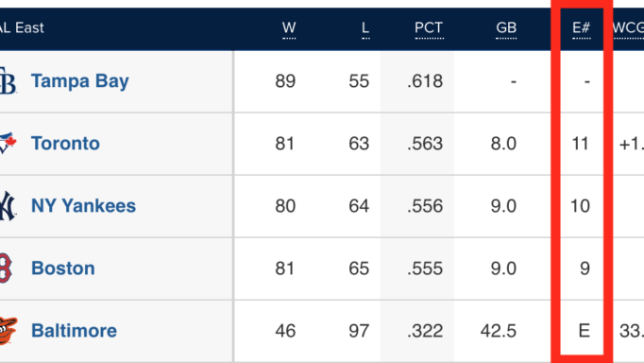The height and width of the screenshot is (363, 644).
Task: Click the Toronto Blue Jays logo
Action: [8, 143]
